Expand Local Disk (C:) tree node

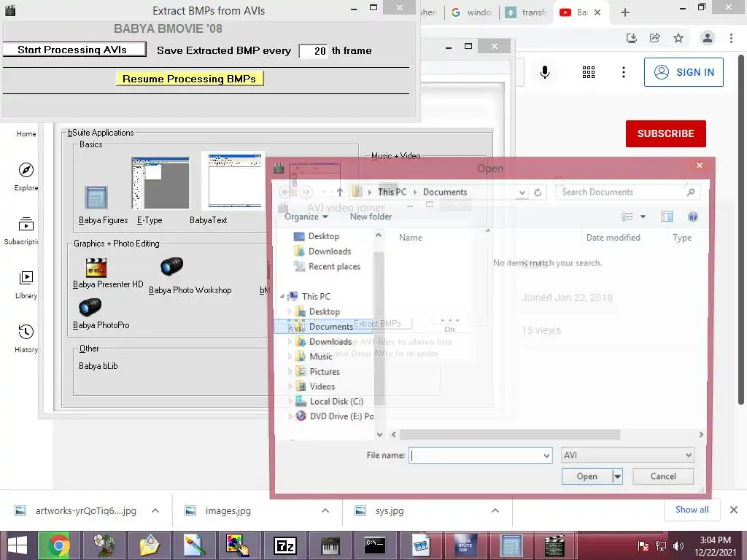point(290,402)
